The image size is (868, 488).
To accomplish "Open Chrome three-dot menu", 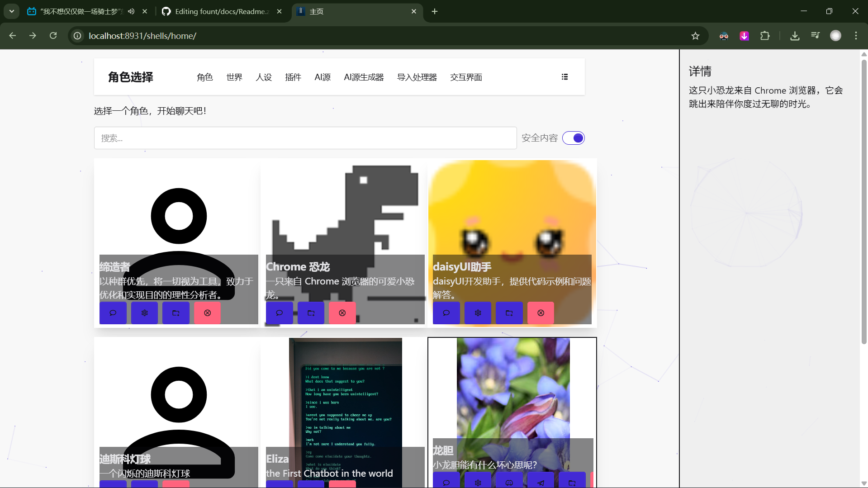I will click(x=856, y=36).
